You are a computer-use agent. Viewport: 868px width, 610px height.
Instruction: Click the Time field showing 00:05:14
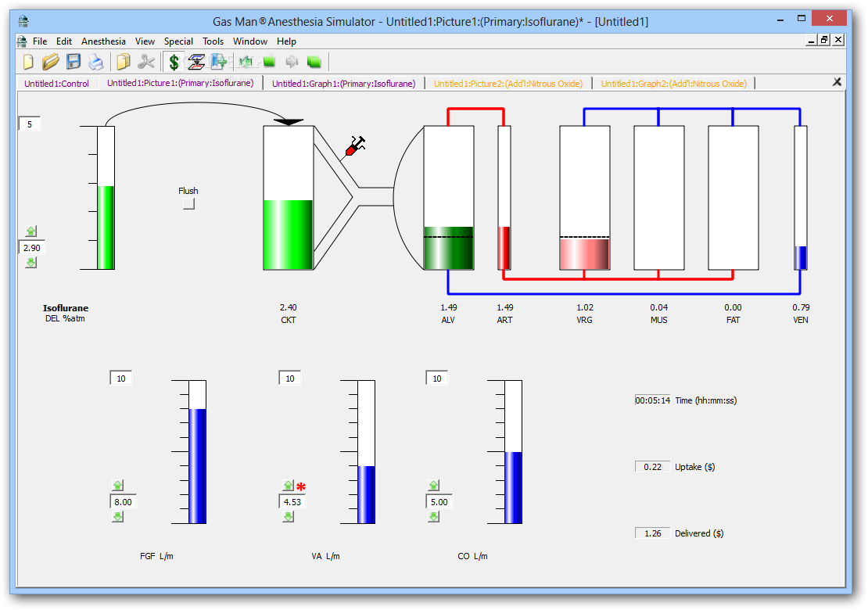(x=653, y=400)
